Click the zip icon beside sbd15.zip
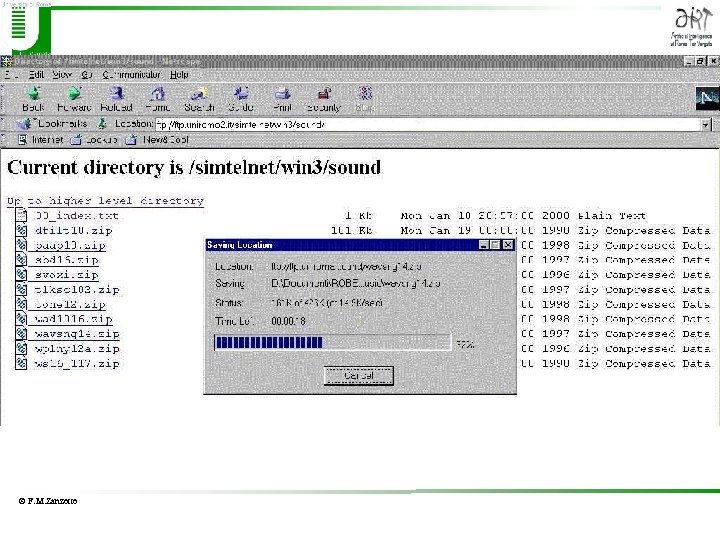The image size is (720, 540). tap(21, 259)
